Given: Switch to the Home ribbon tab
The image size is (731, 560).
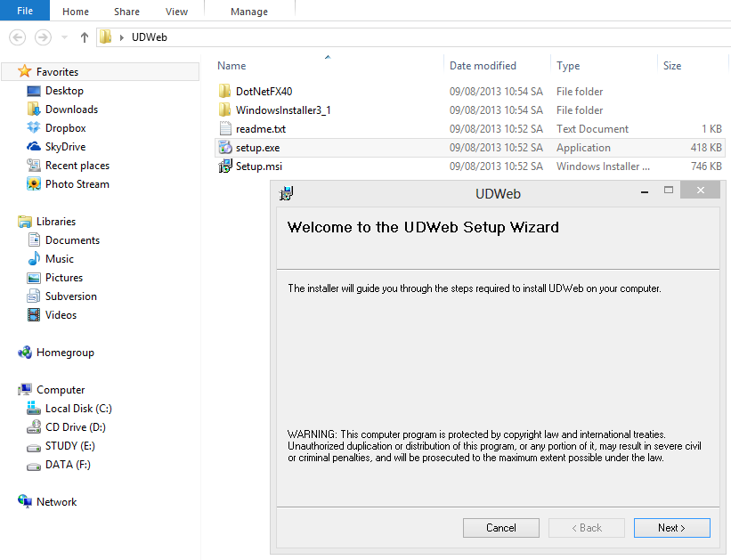Looking at the screenshot, I should point(76,12).
